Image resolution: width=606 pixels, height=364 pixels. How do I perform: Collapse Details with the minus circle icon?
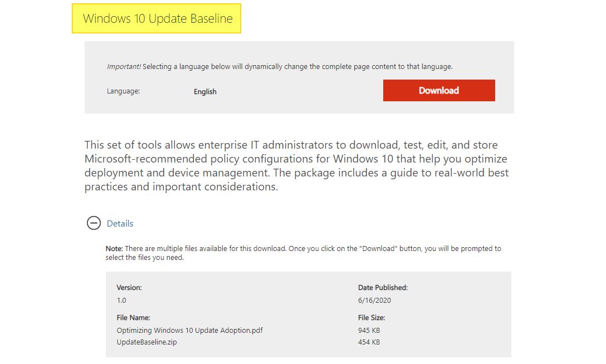point(94,223)
